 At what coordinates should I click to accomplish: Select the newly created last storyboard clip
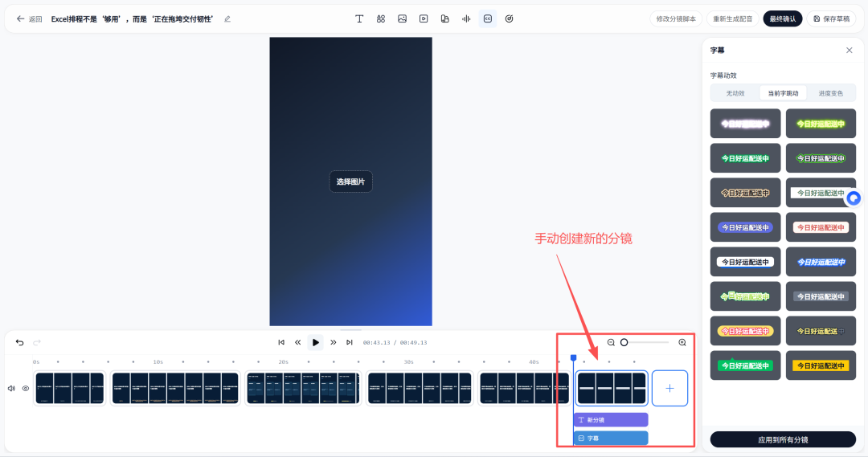612,388
